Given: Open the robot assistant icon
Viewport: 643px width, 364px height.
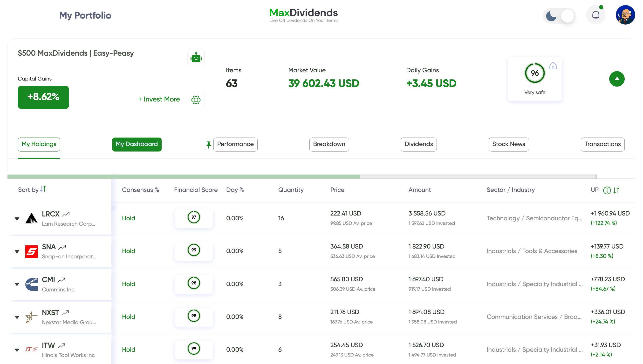Looking at the screenshot, I should [196, 58].
